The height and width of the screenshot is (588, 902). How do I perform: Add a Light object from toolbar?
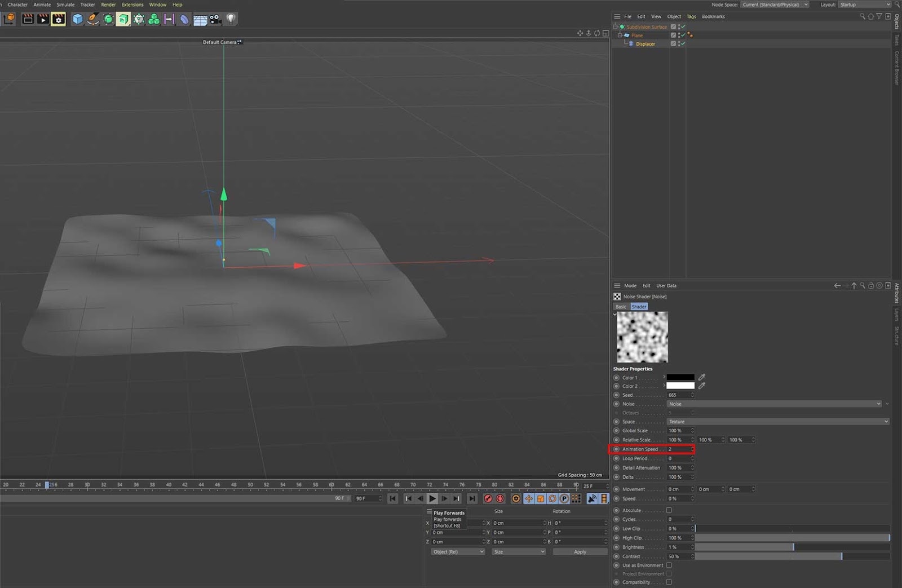tap(231, 19)
